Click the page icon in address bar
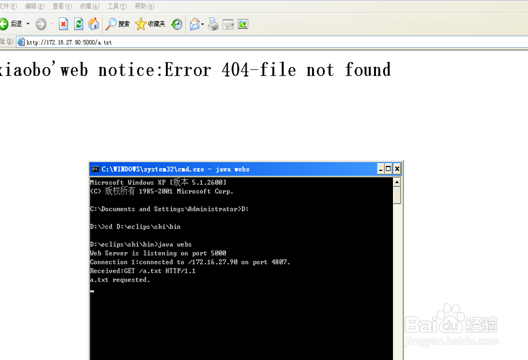This screenshot has width=528, height=360. tap(21, 42)
